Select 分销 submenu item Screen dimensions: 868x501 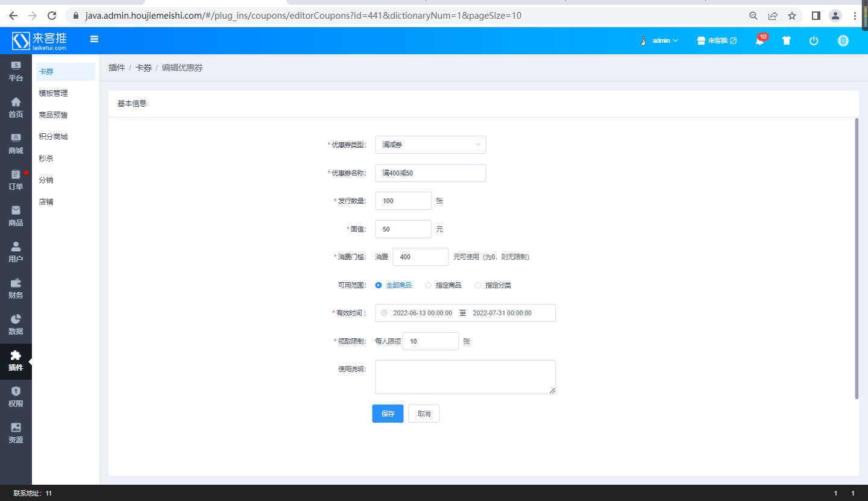(x=66, y=180)
